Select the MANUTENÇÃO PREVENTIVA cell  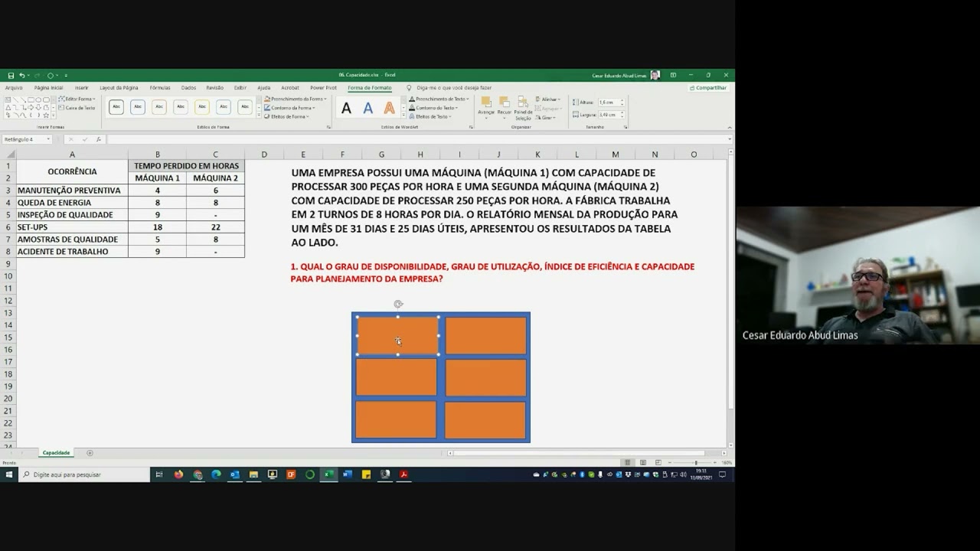[x=72, y=191]
